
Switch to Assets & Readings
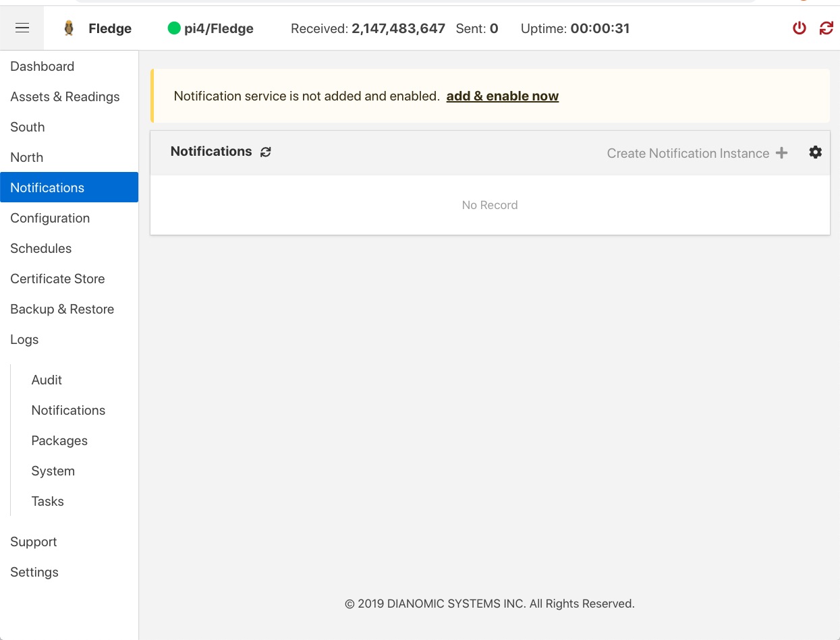tap(65, 96)
